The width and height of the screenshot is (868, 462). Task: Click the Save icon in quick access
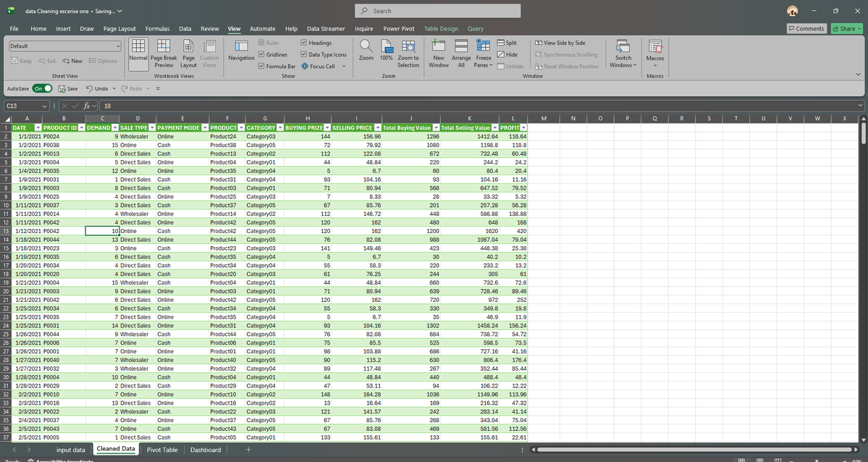click(62, 88)
